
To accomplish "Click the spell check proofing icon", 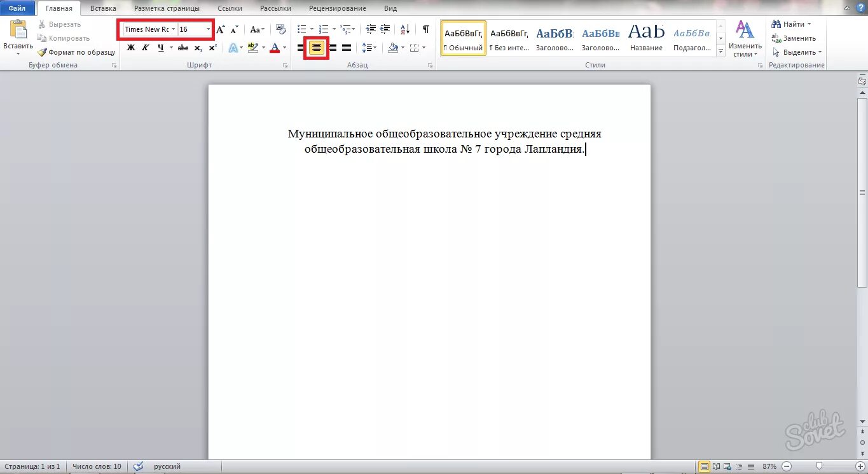I will (139, 466).
